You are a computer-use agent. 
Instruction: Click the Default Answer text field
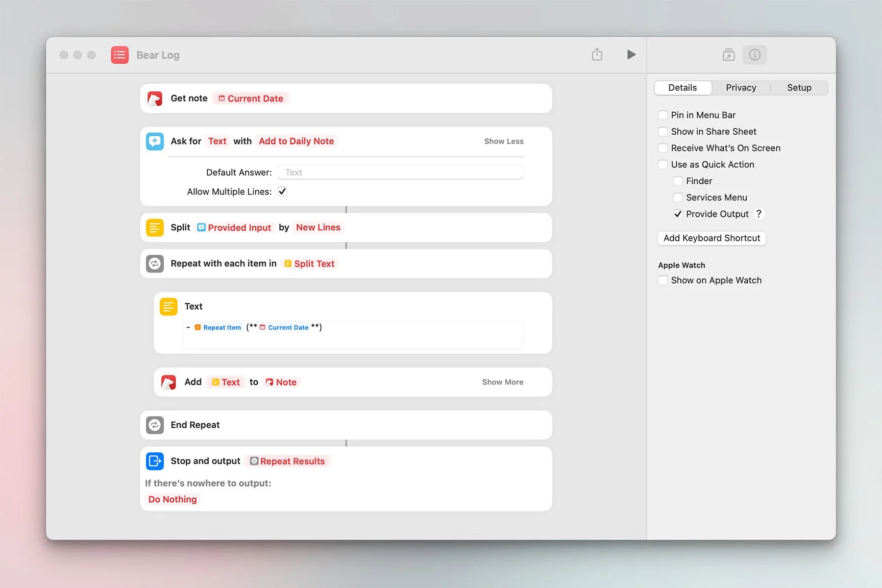pyautogui.click(x=400, y=172)
